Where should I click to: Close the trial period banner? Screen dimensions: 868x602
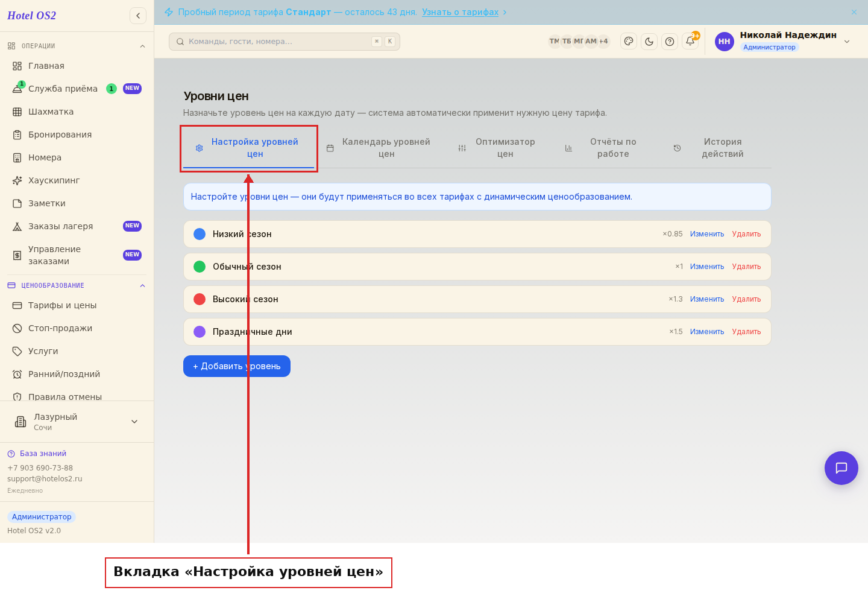(854, 12)
